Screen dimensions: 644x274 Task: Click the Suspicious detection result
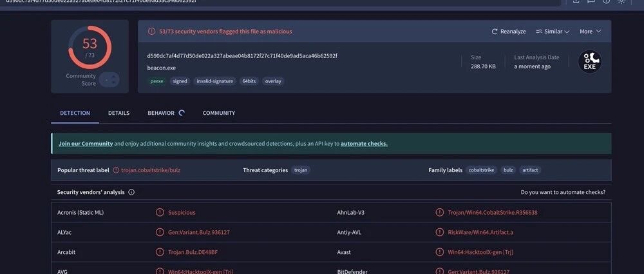click(182, 212)
